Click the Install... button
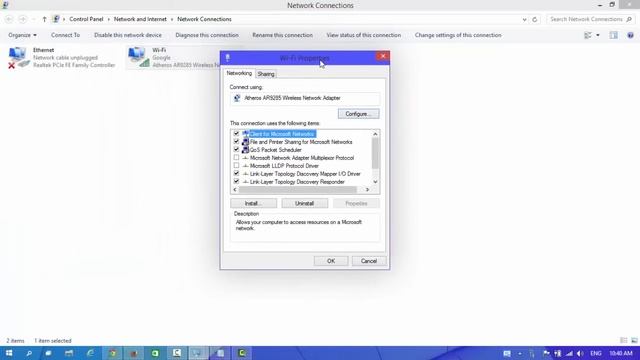The height and width of the screenshot is (360, 640). (253, 203)
